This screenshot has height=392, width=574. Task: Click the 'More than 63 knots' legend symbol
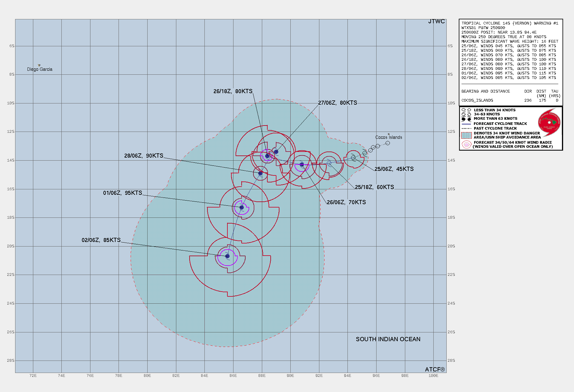(x=466, y=119)
